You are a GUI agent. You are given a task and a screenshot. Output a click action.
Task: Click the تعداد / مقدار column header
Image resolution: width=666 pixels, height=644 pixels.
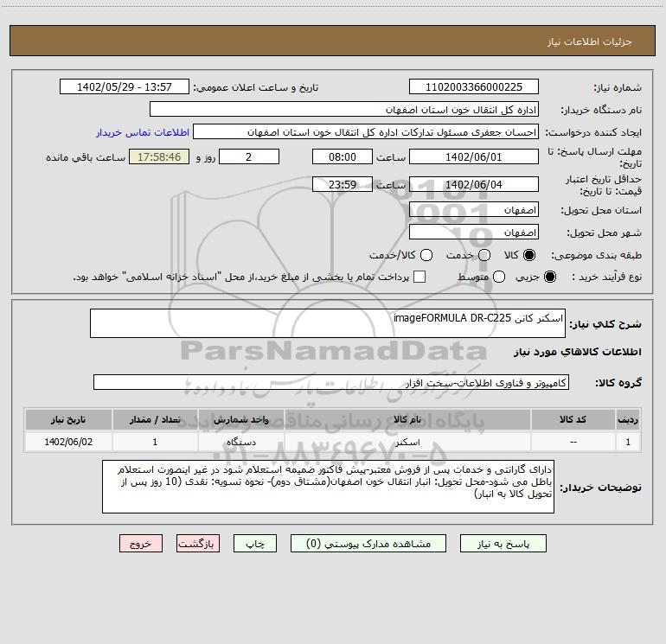click(x=155, y=419)
